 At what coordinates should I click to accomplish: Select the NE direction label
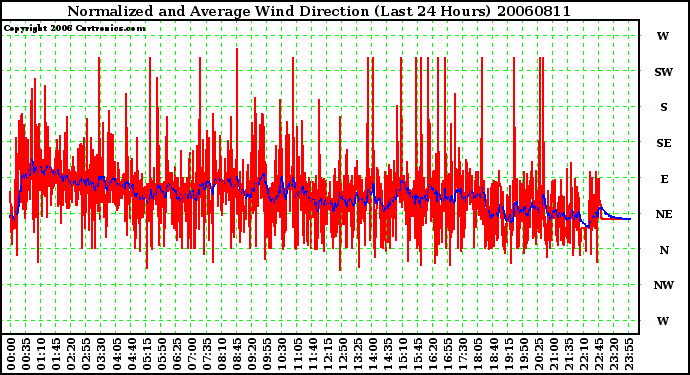(x=664, y=214)
